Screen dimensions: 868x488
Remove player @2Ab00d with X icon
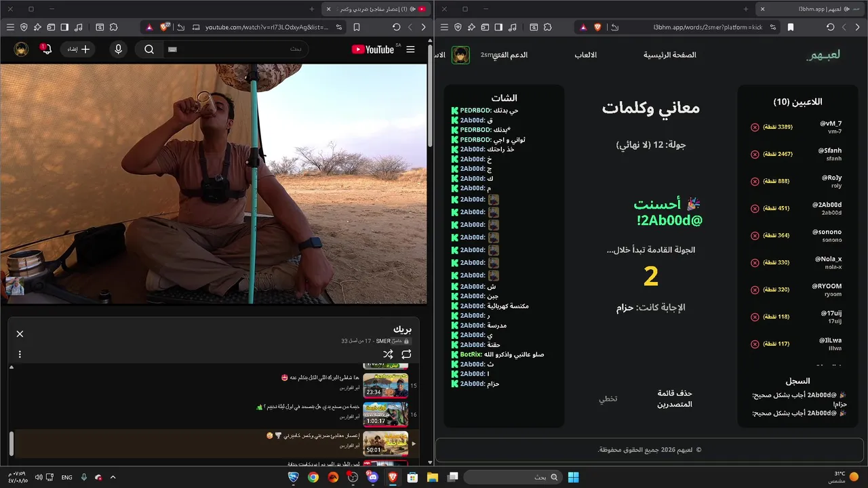(x=755, y=209)
